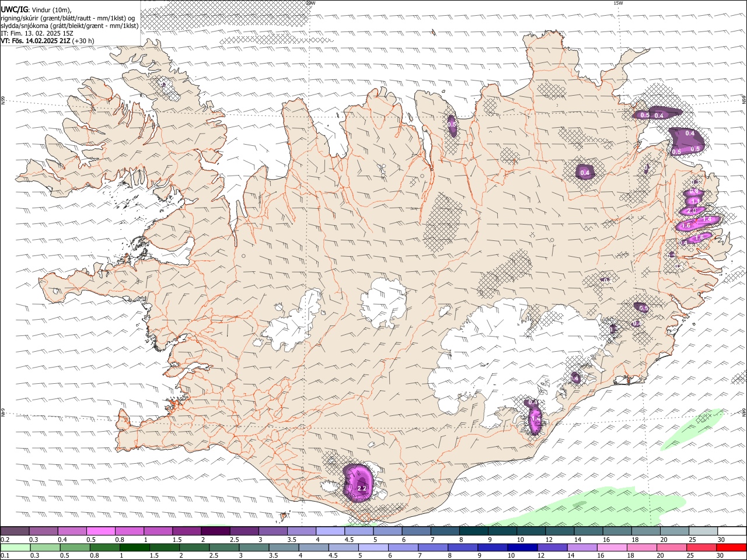Pick the deep navy blue swatch in the rain legend
Screen dimensions: 747x560
click(521, 547)
